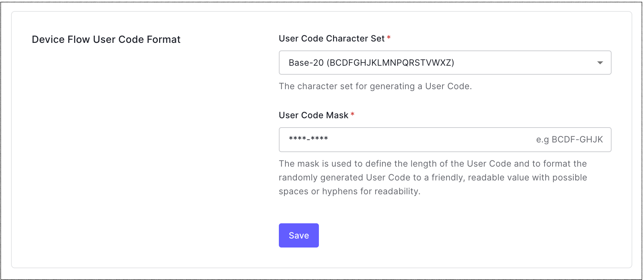
Task: Click the "User Code Mask" field label
Action: [x=313, y=115]
